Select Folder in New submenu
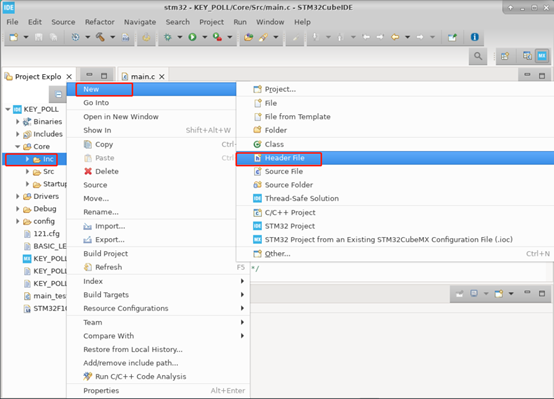 tap(395, 130)
